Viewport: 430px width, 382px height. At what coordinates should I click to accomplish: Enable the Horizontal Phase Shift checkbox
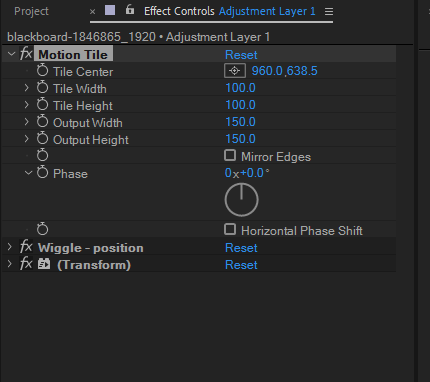point(230,229)
